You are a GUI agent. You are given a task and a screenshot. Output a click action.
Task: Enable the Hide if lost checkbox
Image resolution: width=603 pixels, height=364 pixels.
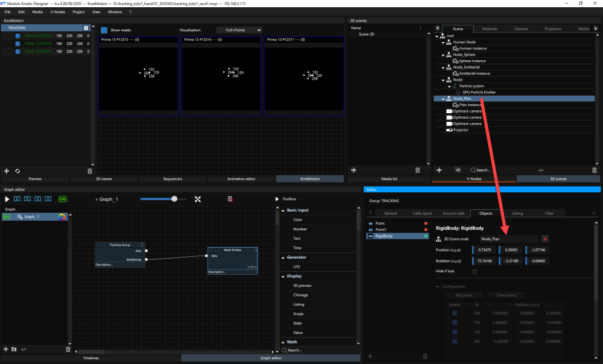pyautogui.click(x=474, y=272)
